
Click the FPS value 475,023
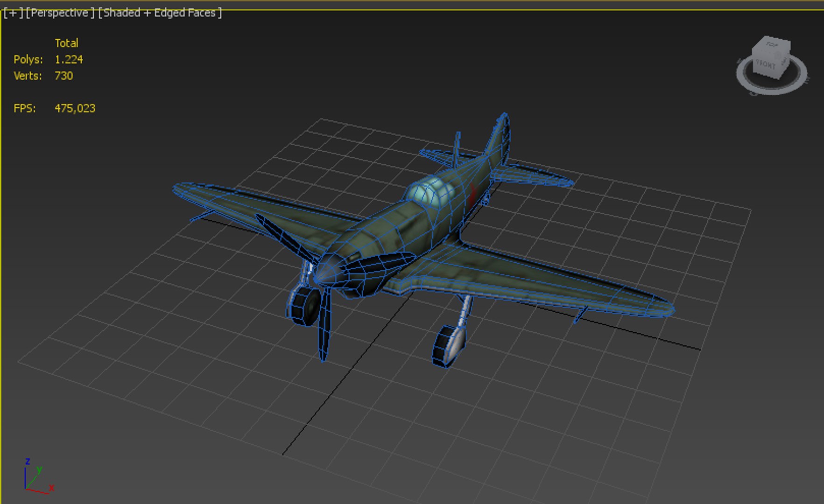75,108
